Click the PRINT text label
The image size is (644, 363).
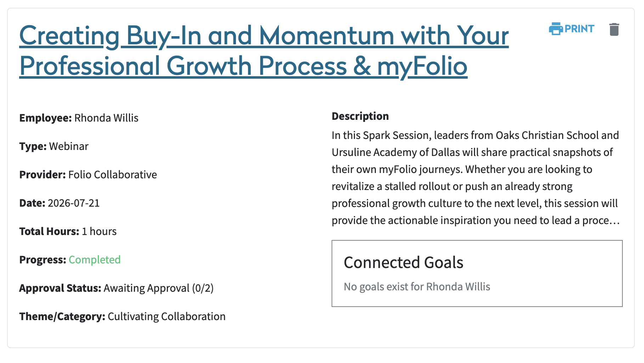pyautogui.click(x=579, y=29)
